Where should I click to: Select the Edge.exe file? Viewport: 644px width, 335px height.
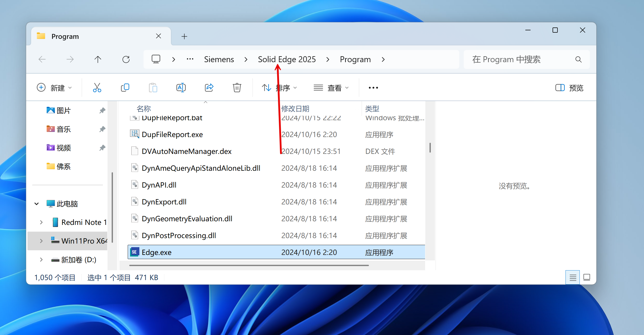(156, 252)
